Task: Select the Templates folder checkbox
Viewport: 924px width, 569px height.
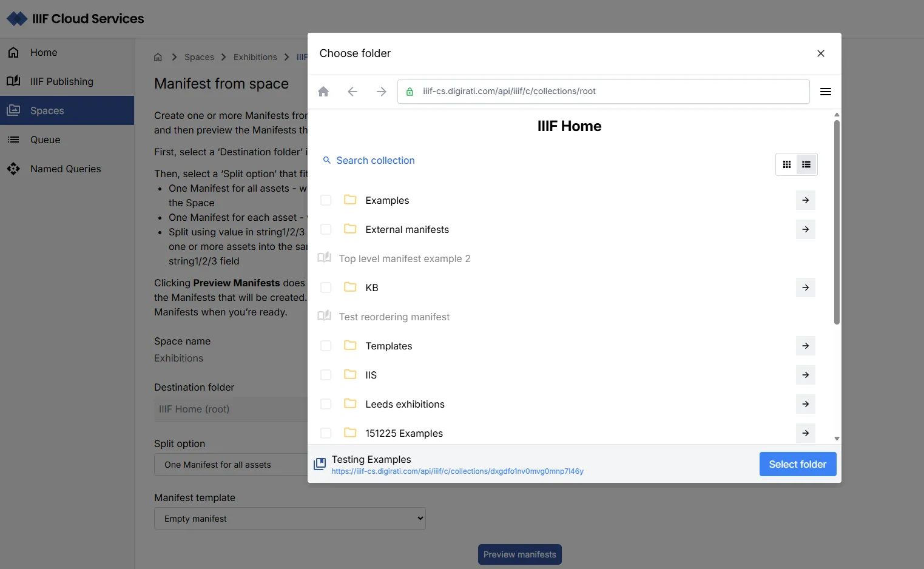Action: [326, 346]
